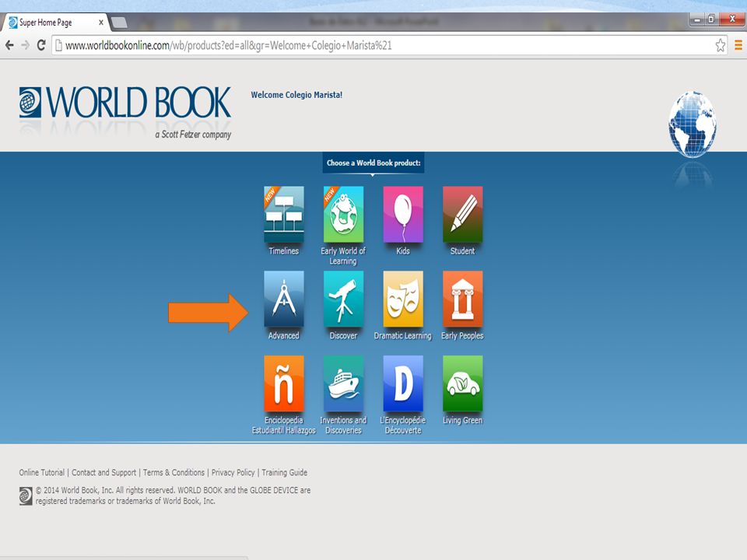The height and width of the screenshot is (560, 747).
Task: Open Contact and Support link
Action: (x=103, y=472)
